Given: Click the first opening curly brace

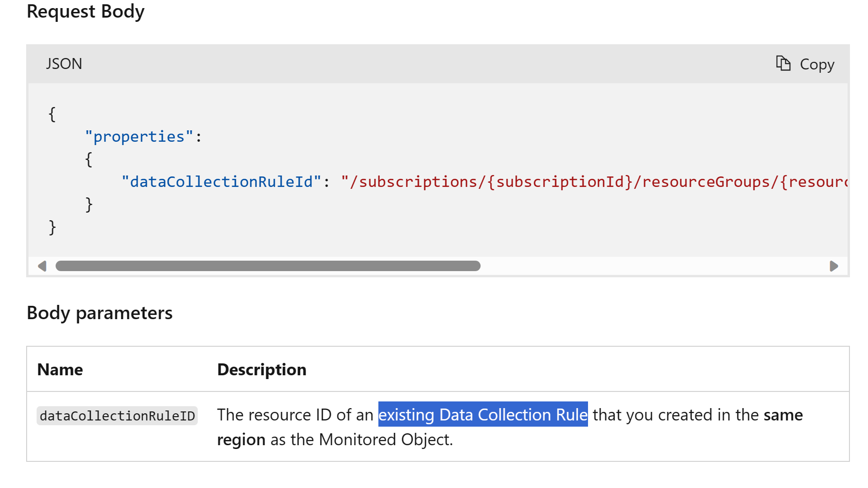Looking at the screenshot, I should click(52, 114).
